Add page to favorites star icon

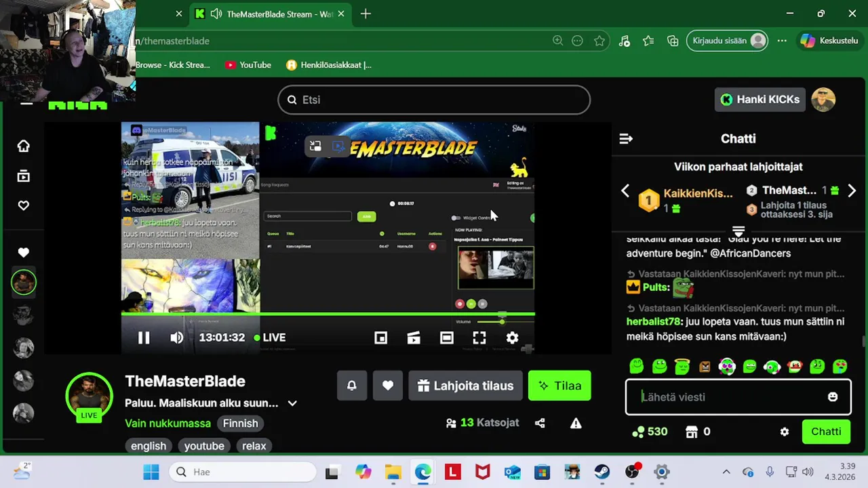click(x=599, y=41)
